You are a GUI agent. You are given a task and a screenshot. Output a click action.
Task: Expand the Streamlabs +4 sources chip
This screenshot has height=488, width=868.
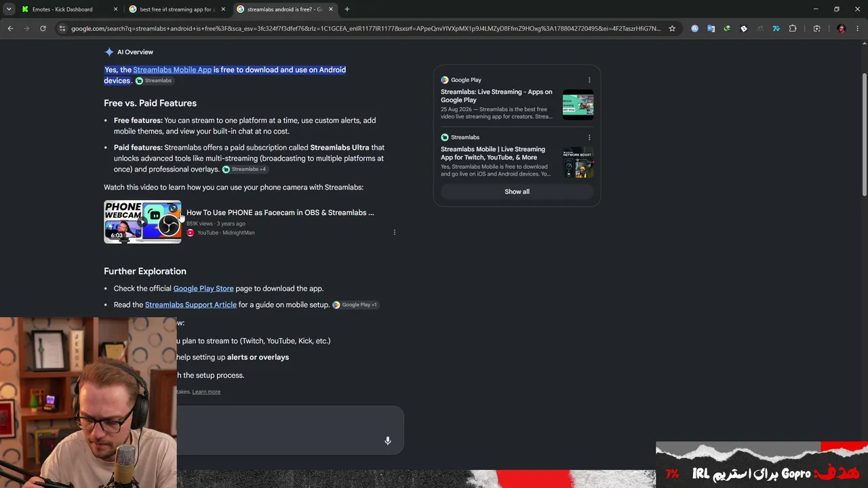245,169
